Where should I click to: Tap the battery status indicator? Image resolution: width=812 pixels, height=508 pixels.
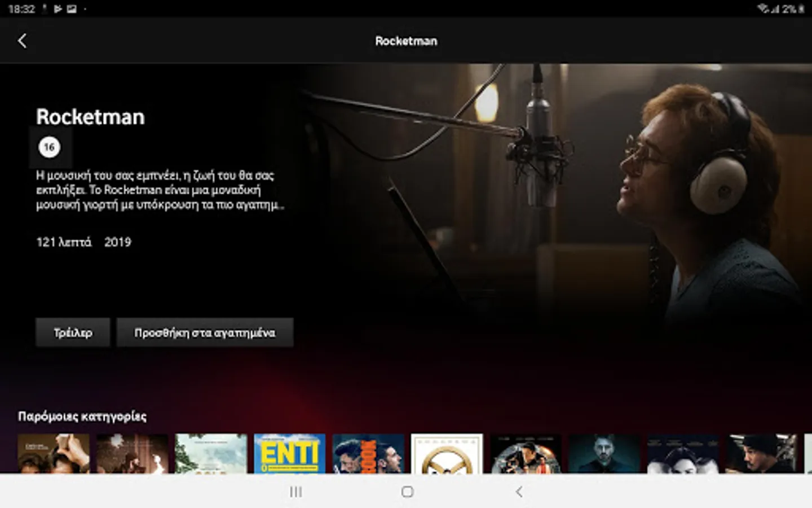(801, 9)
